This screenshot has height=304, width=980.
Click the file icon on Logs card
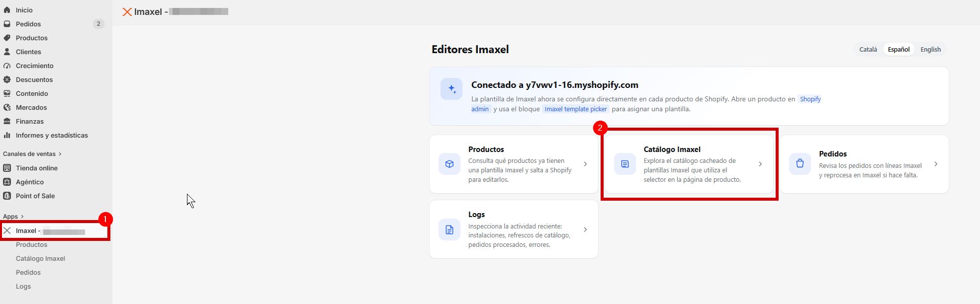(x=449, y=229)
